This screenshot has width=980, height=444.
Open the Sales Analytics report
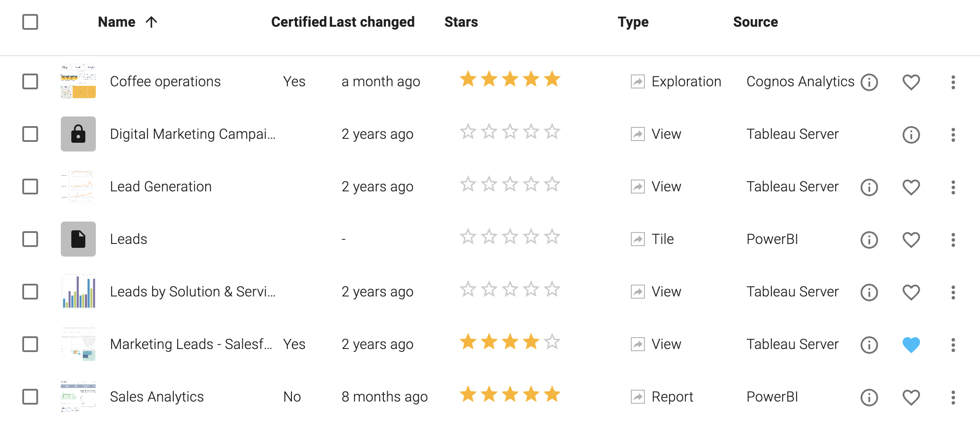coord(157,397)
